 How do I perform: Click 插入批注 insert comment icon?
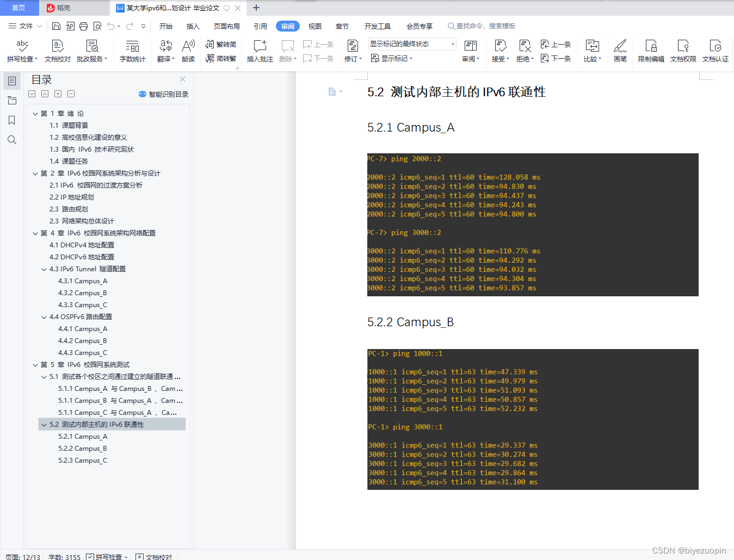tap(260, 51)
